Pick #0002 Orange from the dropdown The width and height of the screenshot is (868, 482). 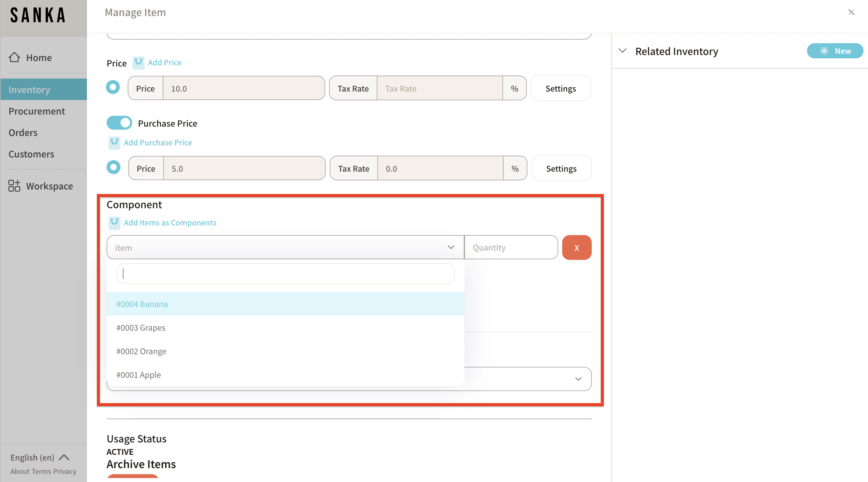[x=142, y=351]
